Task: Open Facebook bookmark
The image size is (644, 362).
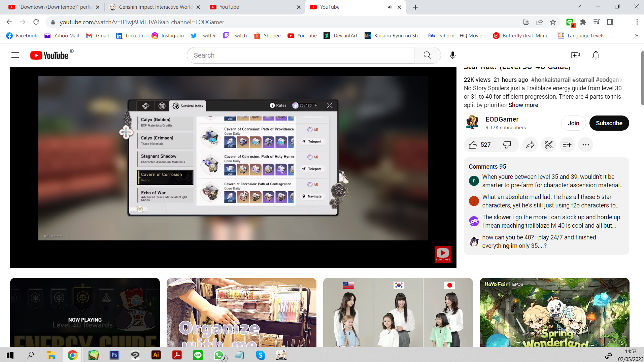Action: [x=22, y=36]
